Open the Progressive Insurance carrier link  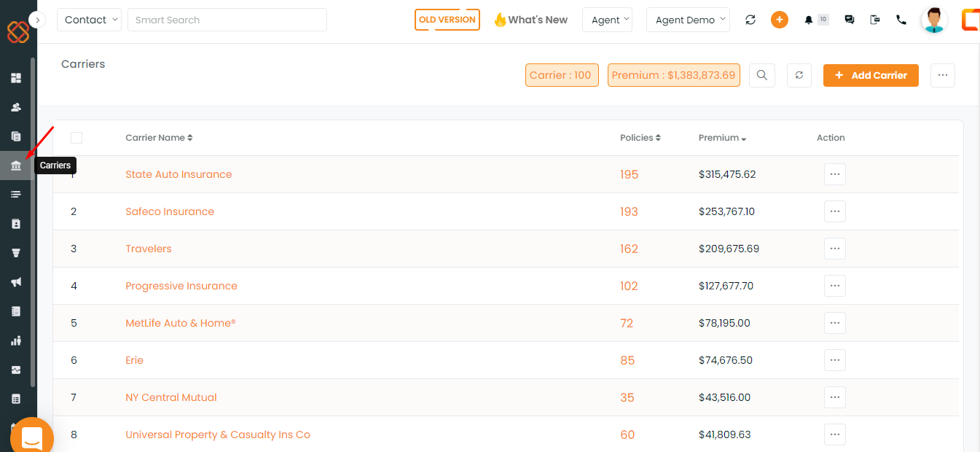(181, 286)
